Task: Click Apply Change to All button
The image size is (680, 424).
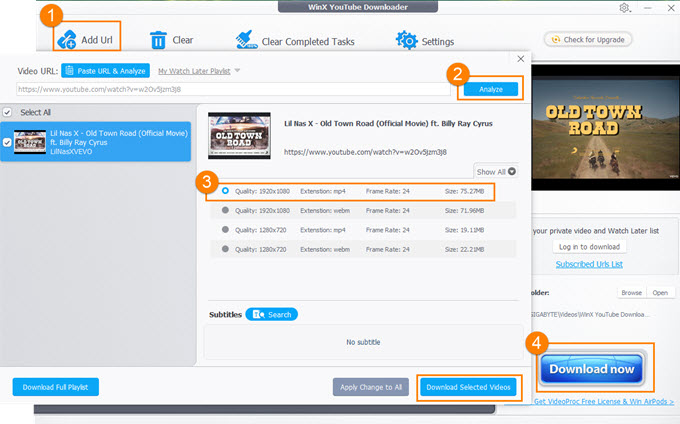Action: (371, 387)
